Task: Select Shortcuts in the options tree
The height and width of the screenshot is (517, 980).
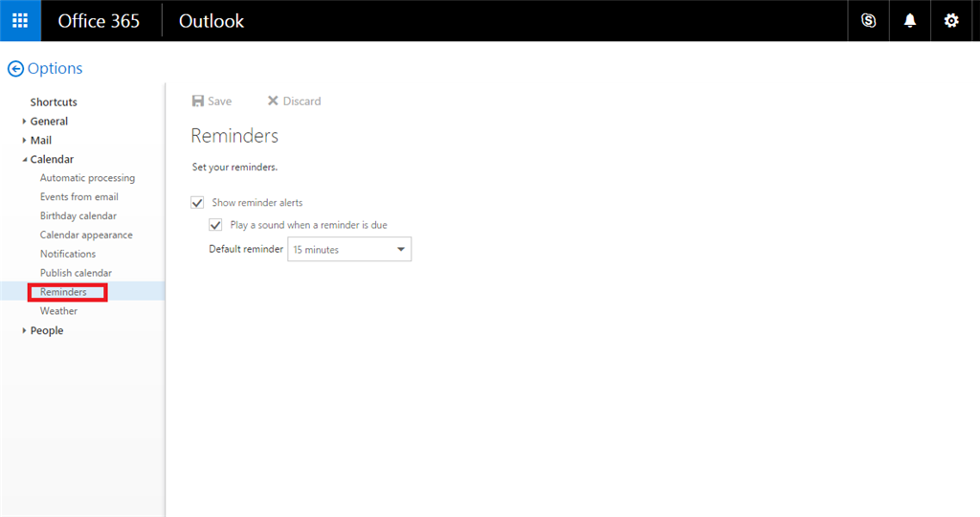Action: pos(54,101)
